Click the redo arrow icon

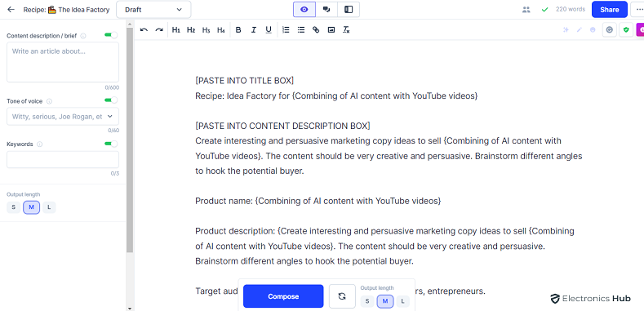[159, 30]
